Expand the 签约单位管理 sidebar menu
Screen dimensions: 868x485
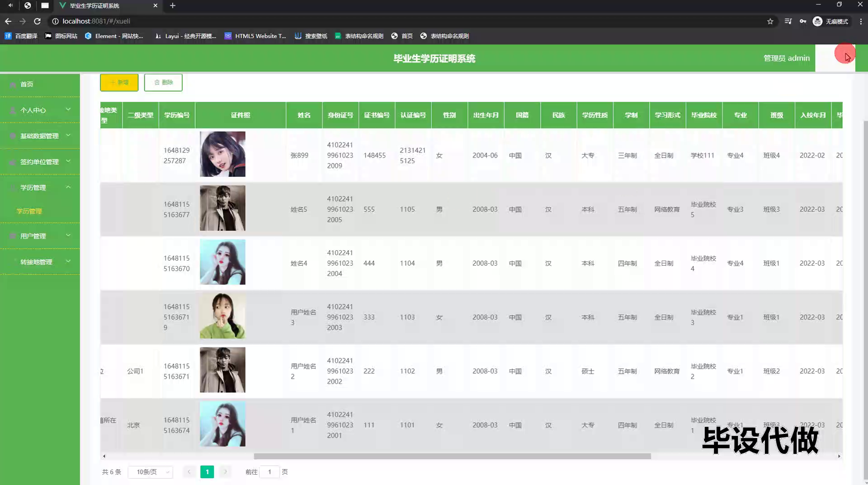tap(40, 162)
